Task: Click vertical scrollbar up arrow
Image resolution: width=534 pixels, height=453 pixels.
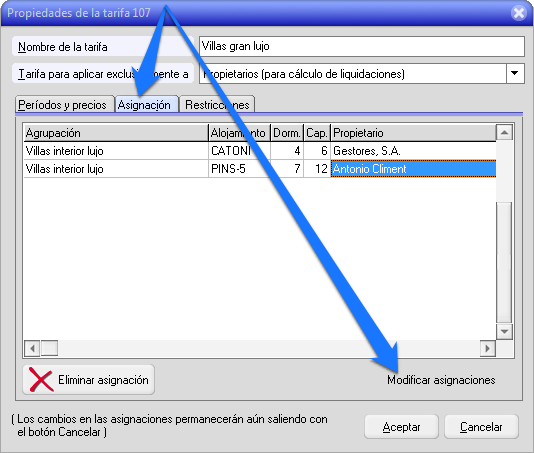Action: [504, 132]
